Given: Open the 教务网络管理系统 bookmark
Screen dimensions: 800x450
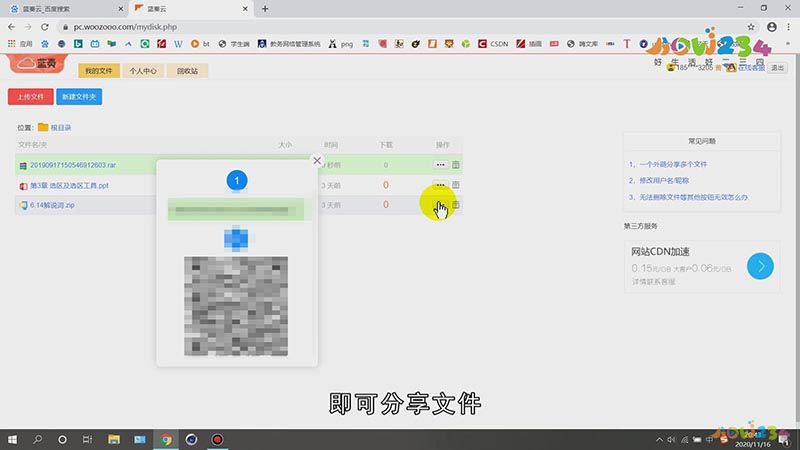Looking at the screenshot, I should click(289, 44).
